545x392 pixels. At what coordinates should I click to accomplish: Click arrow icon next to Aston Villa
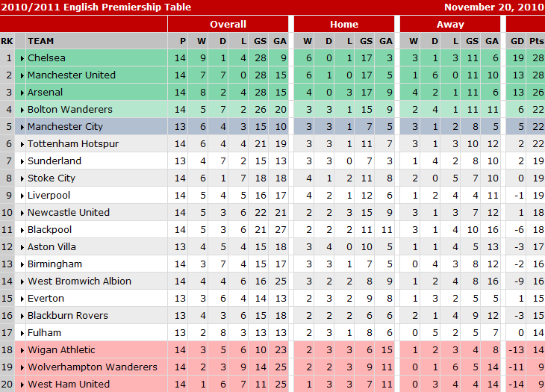[x=22, y=247]
